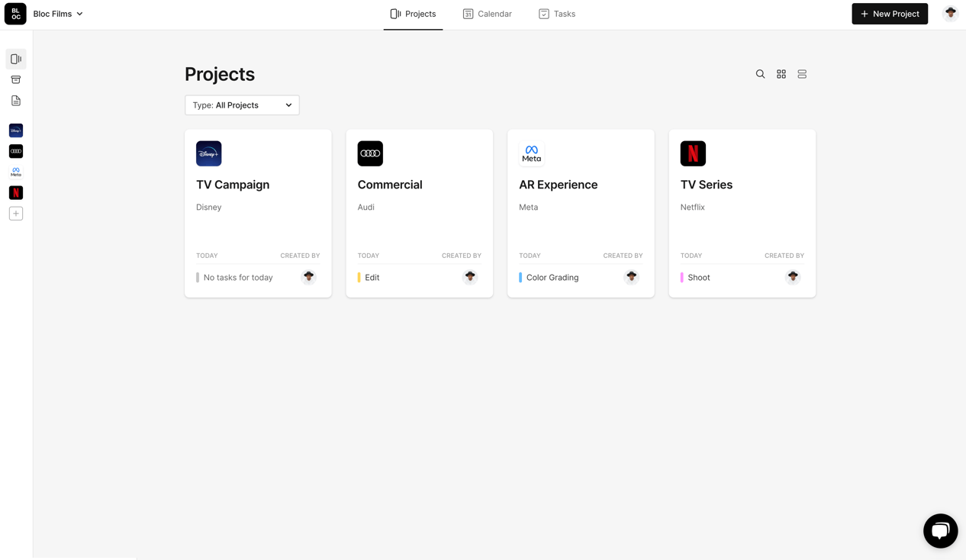Click the yellow Edit task color marker
The height and width of the screenshot is (560, 966).
click(x=359, y=278)
